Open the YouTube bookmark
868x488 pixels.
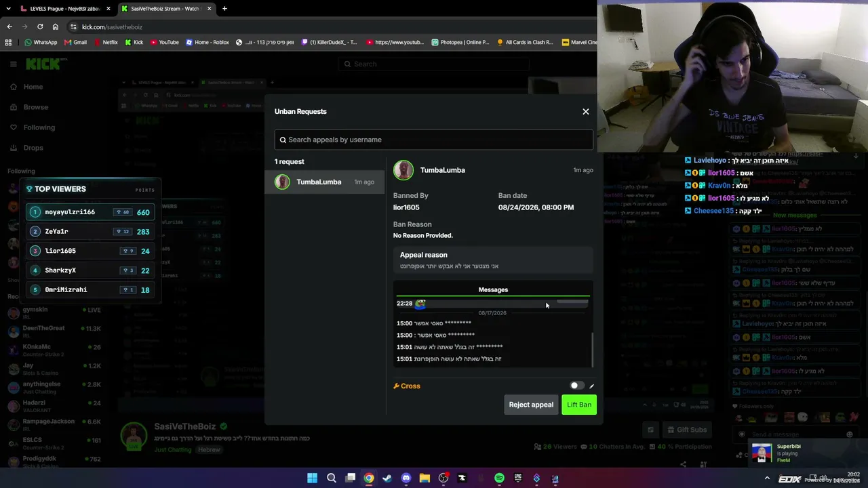pyautogui.click(x=164, y=42)
